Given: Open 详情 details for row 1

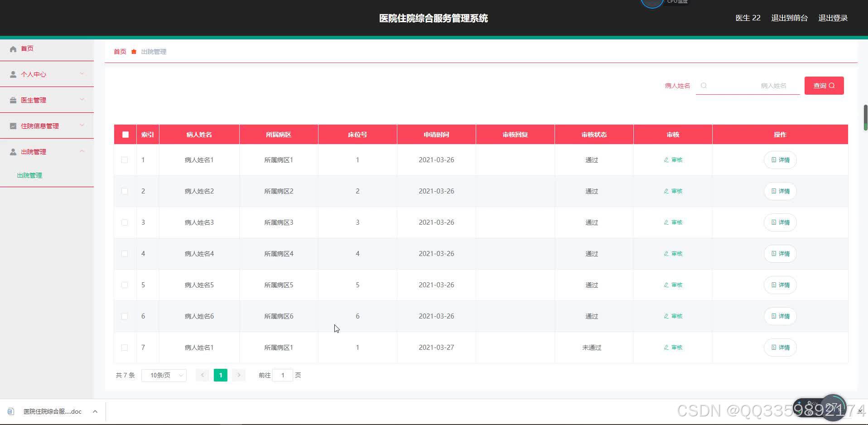Looking at the screenshot, I should pos(780,160).
